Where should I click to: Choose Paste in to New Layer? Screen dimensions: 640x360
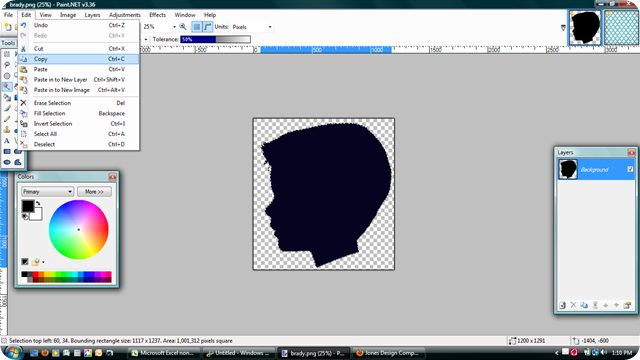(79, 80)
